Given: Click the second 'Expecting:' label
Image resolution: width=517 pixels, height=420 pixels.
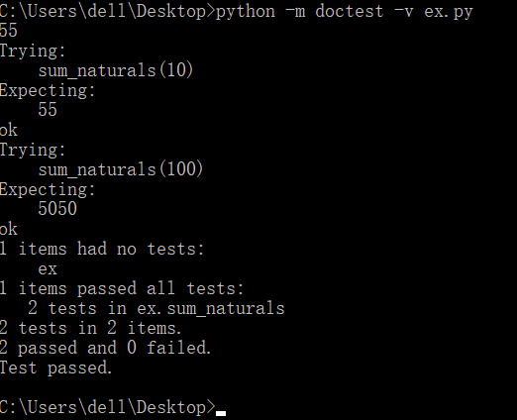Looking at the screenshot, I should (x=48, y=189).
